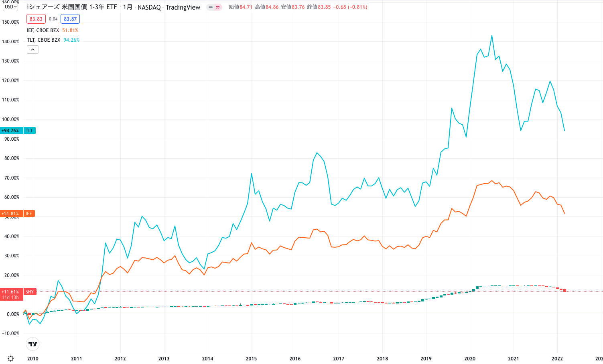Click the orange IEF axis tag

pos(29,214)
